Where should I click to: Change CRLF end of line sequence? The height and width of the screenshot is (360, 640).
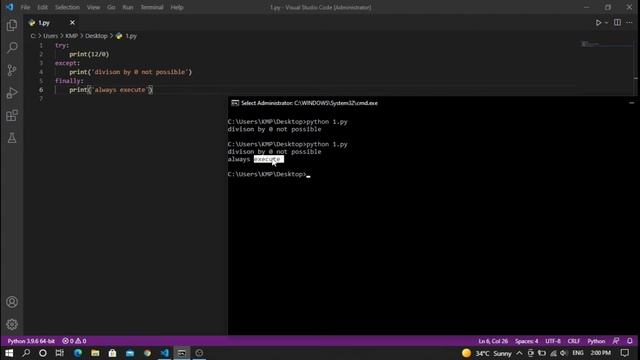[573, 341]
